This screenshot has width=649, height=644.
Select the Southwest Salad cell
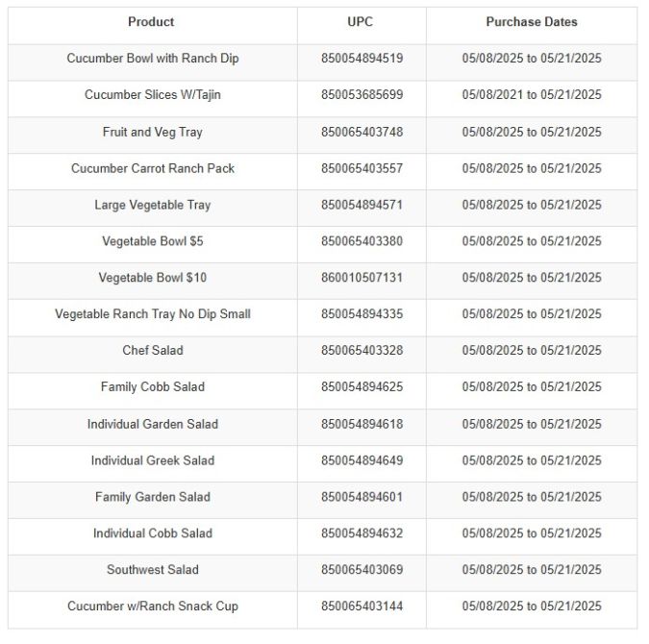click(x=153, y=570)
